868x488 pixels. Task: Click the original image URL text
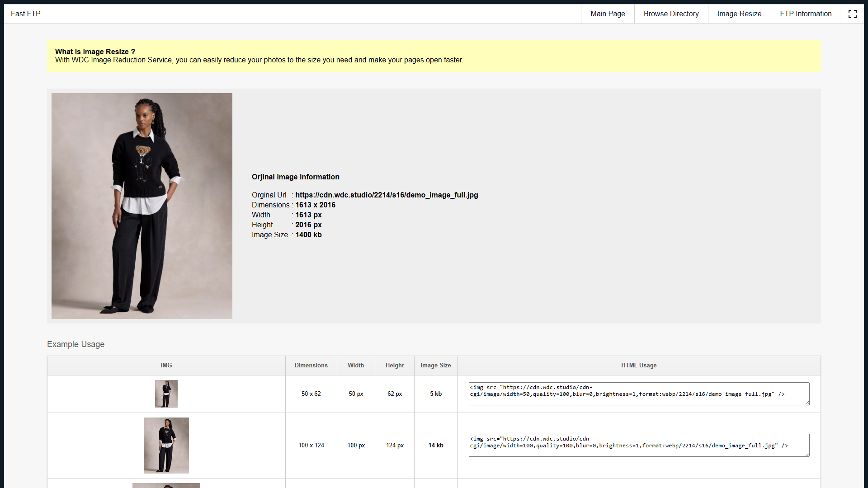[387, 195]
